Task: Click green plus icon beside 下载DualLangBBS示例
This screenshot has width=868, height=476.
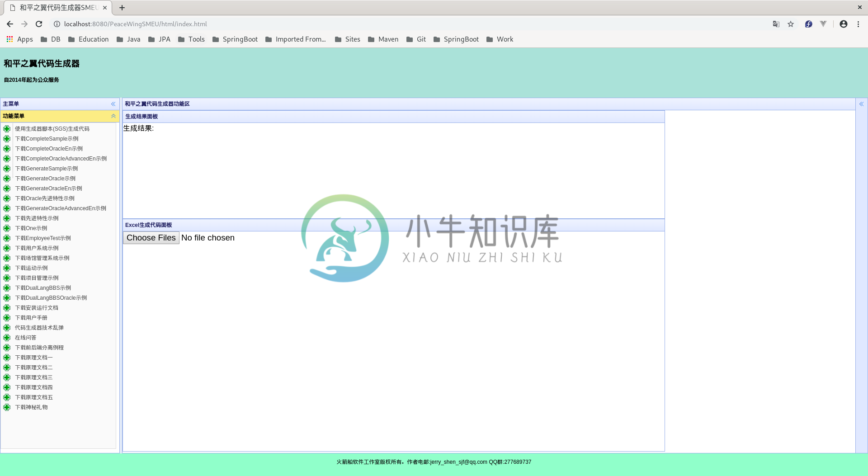Action: [x=7, y=288]
